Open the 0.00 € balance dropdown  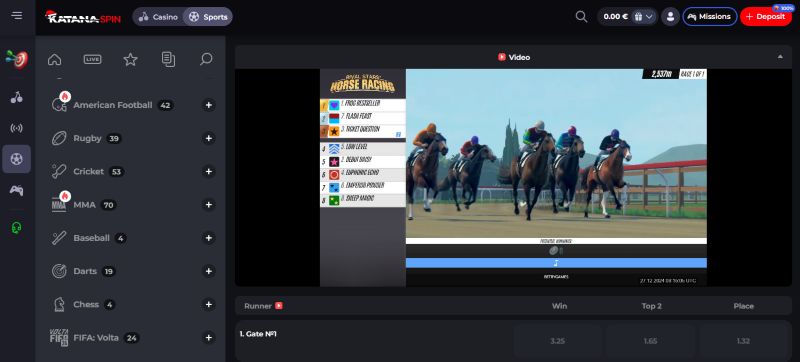[627, 16]
